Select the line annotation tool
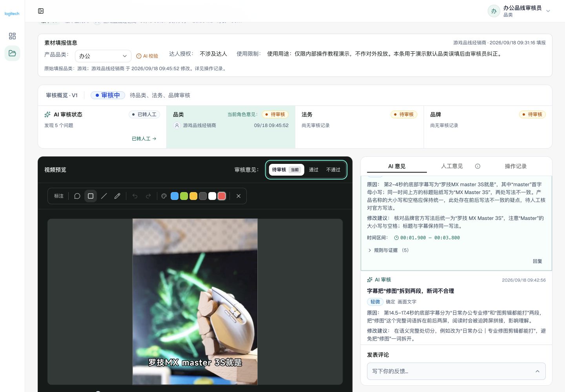The image size is (565, 392). 104,196
